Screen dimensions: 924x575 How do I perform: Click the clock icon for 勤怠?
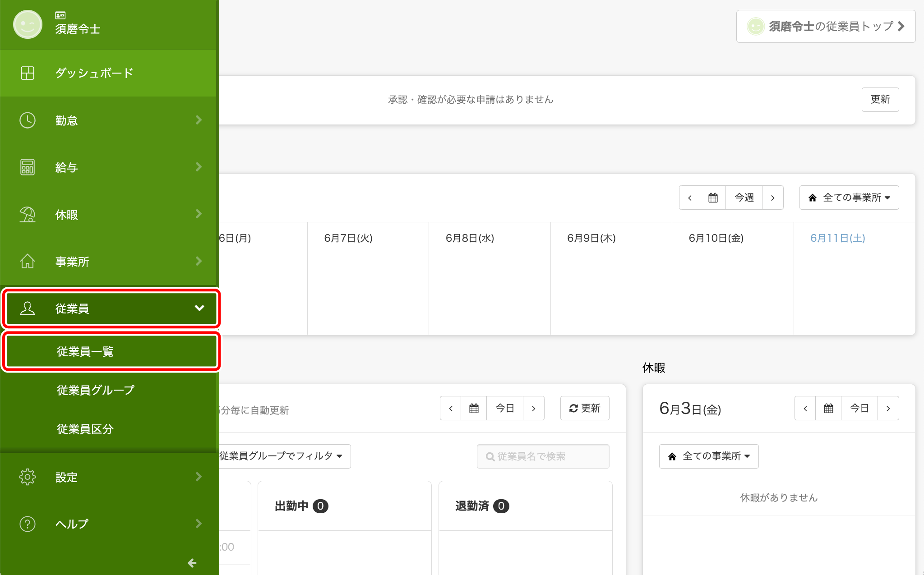(x=28, y=120)
